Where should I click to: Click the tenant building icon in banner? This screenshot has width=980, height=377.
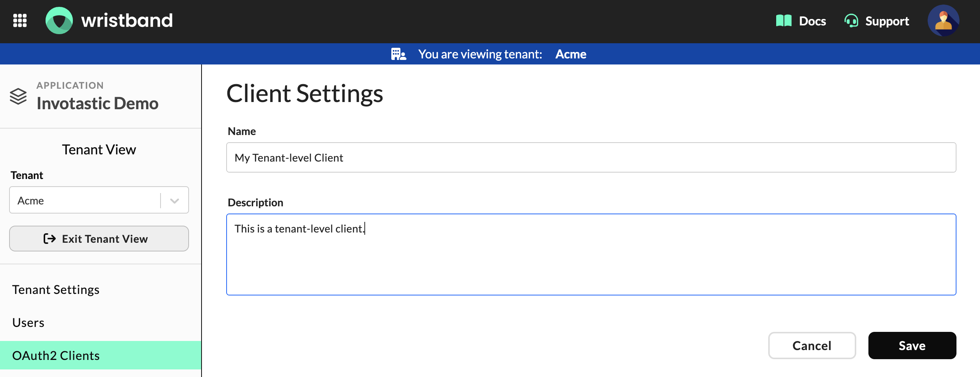coord(398,54)
